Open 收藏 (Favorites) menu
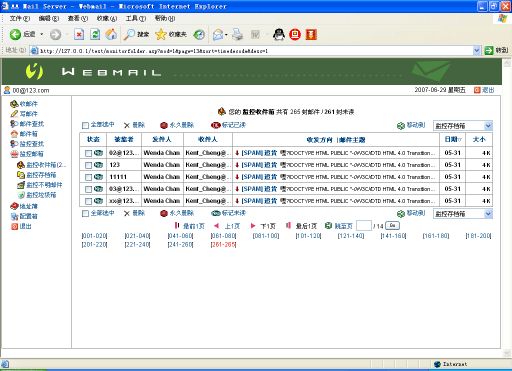 [107, 18]
